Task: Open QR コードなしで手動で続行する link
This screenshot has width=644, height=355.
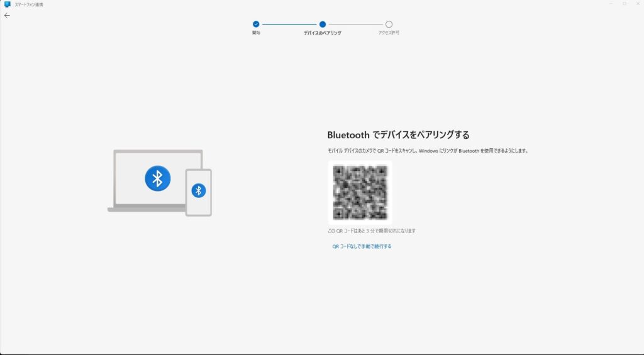Action: tap(362, 247)
